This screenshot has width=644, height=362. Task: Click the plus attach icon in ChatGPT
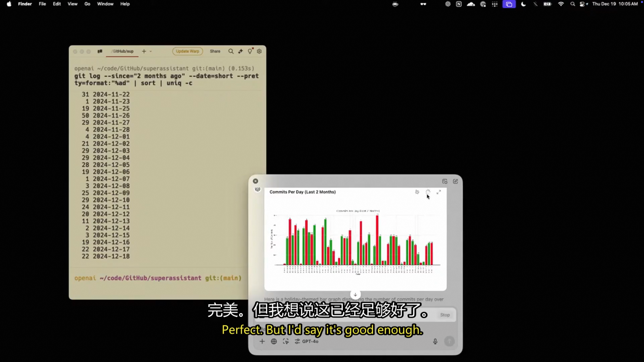262,341
